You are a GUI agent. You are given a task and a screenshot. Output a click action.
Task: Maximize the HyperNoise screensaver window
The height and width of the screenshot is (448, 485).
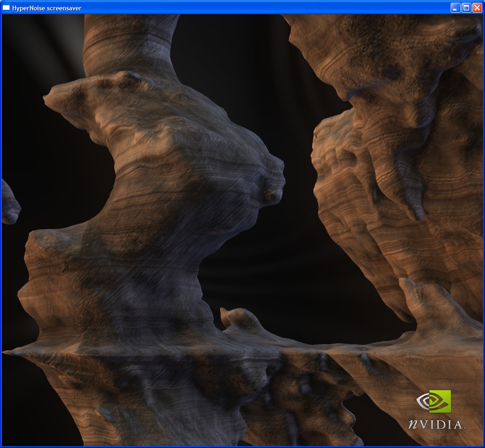[466, 8]
